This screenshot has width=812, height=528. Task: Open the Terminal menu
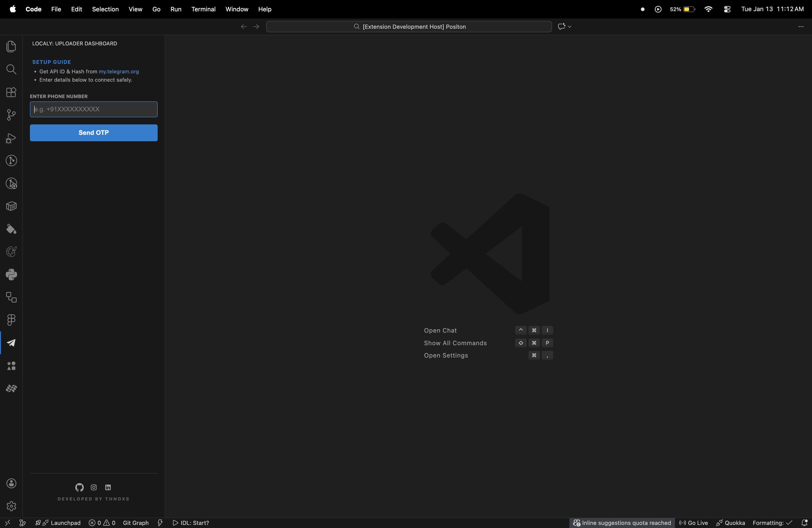click(203, 9)
